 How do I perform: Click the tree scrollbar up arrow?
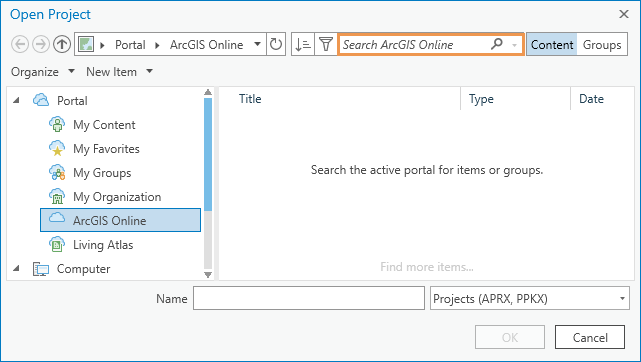coord(208,92)
